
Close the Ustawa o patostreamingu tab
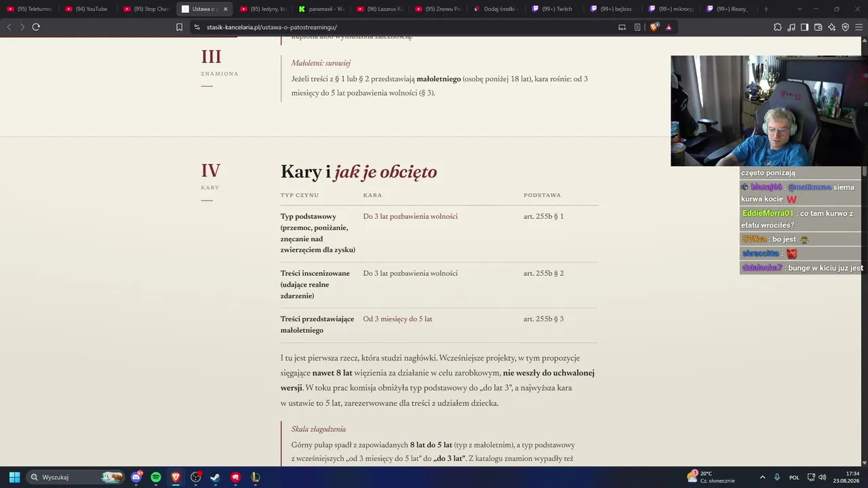[x=226, y=9]
